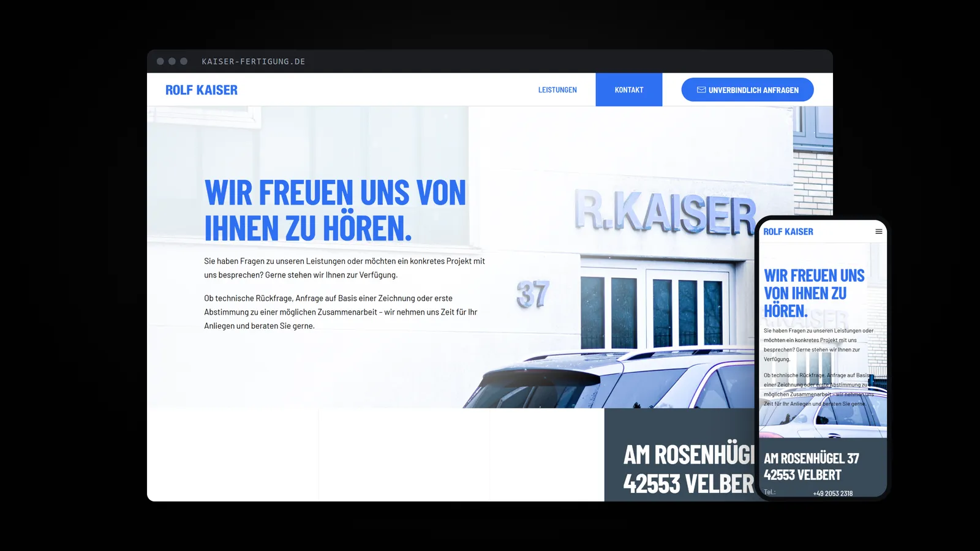Click the desktop address 'AM ROSENHÜGEL' block
This screenshot has width=980, height=551.
click(688, 469)
